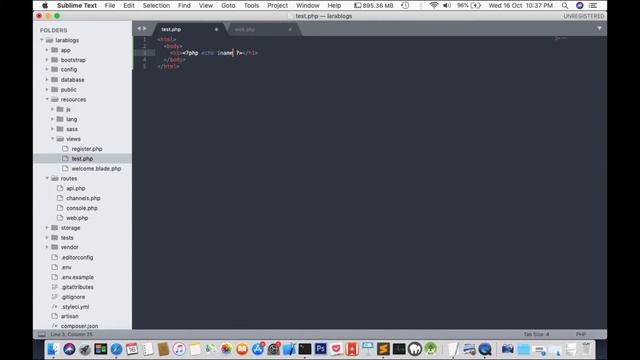Open the .styleci.yml file
The image size is (640, 360).
(x=75, y=307)
